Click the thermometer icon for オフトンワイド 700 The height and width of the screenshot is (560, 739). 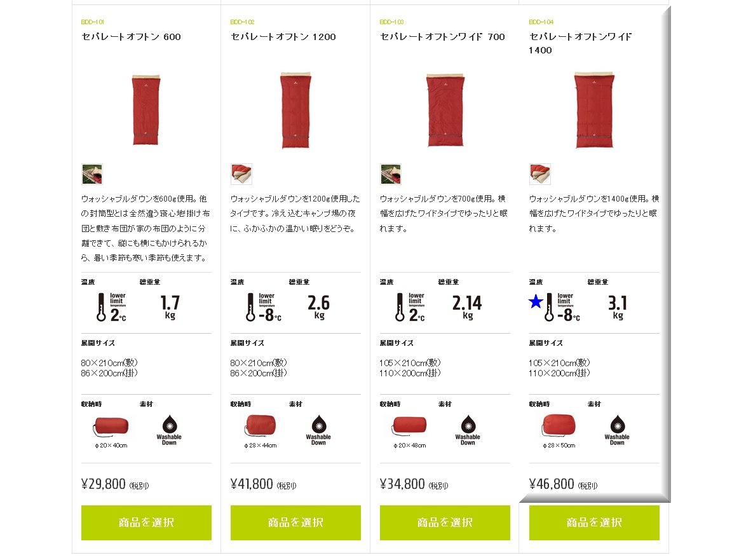tap(400, 307)
